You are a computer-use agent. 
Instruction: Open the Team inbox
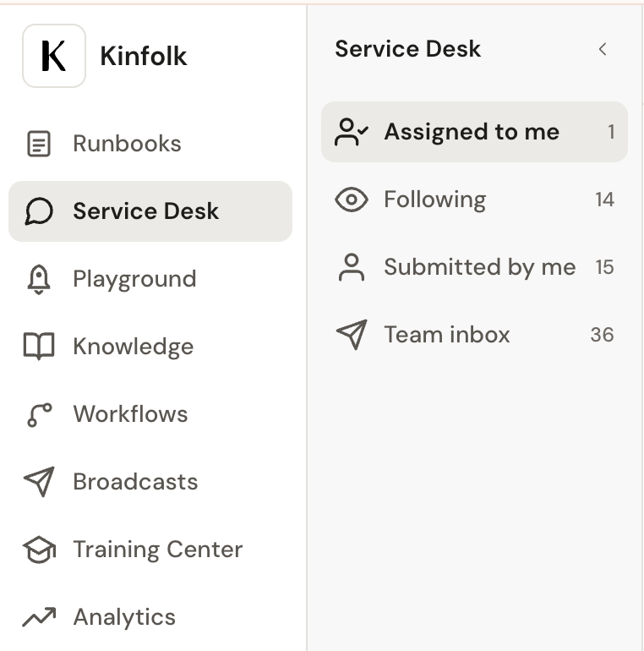474,335
